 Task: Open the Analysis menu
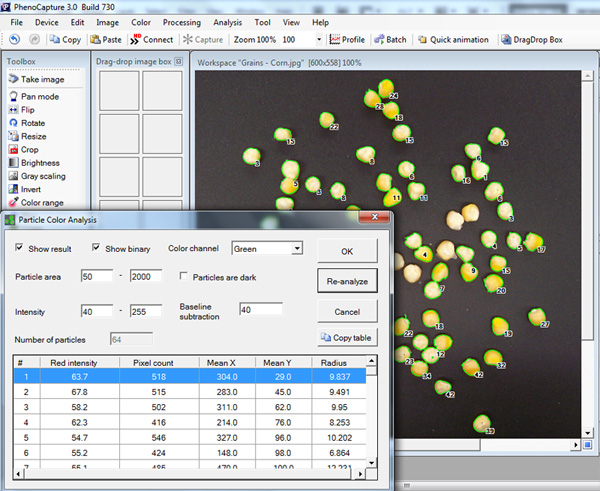click(227, 22)
